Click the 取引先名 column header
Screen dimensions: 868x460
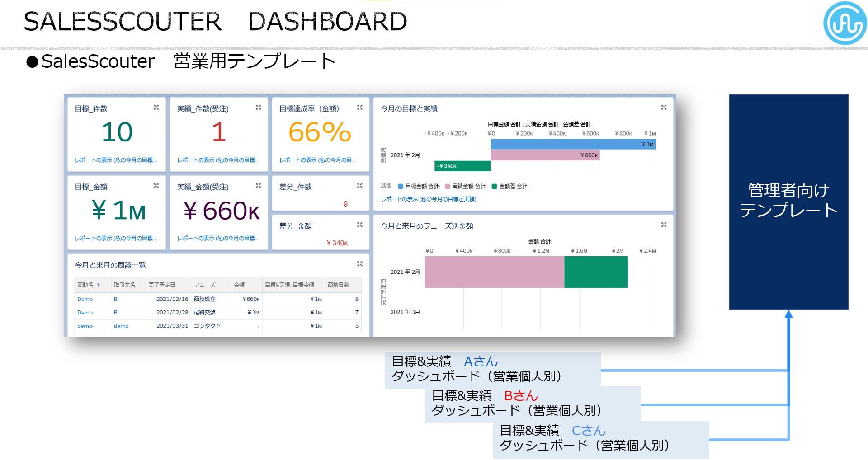point(128,285)
